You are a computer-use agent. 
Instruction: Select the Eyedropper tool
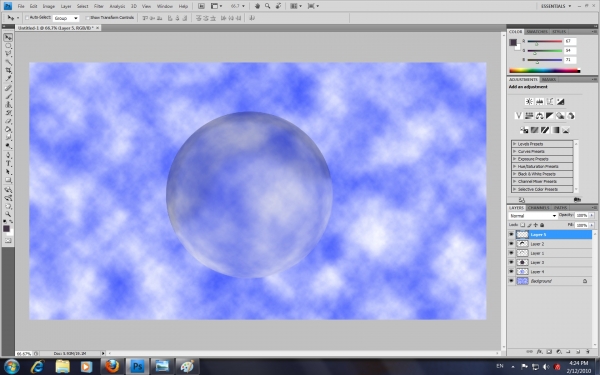tap(8, 79)
